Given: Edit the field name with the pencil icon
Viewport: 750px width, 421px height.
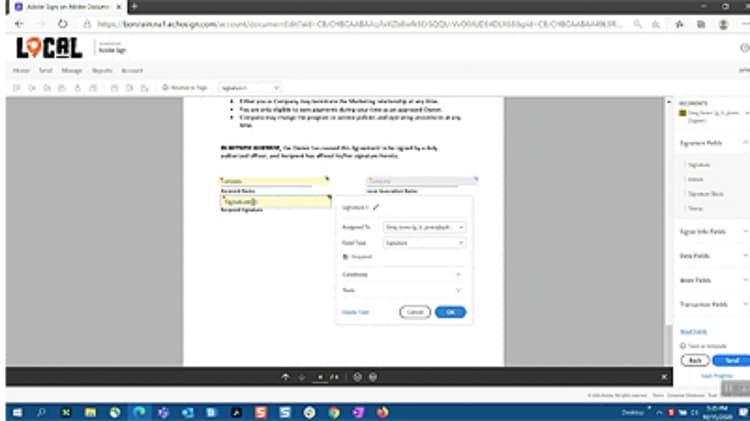Looking at the screenshot, I should (376, 207).
